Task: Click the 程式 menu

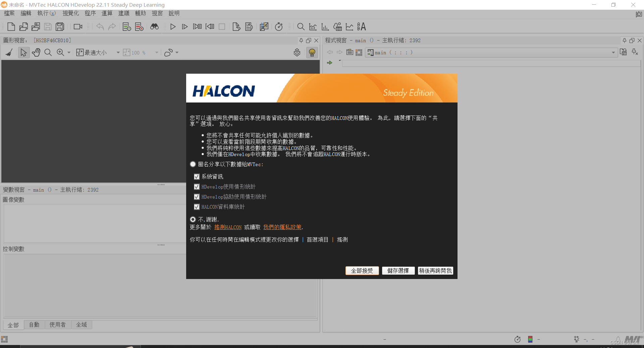Action: coord(90,13)
